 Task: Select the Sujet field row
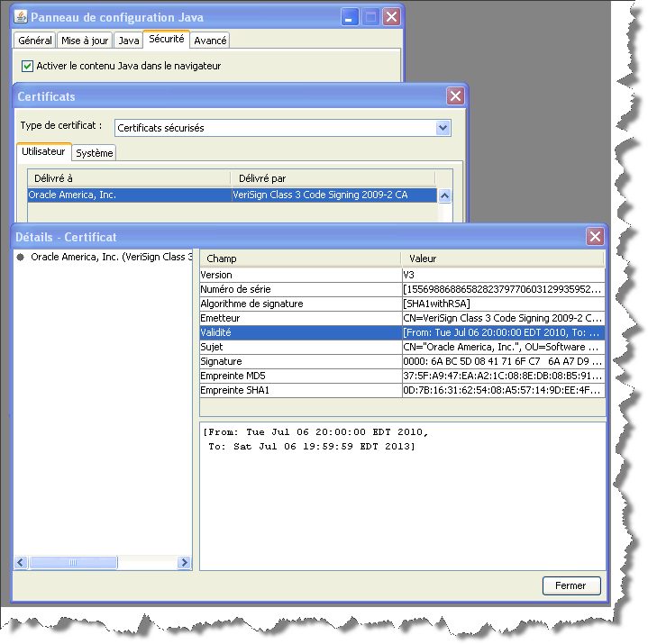coord(402,348)
